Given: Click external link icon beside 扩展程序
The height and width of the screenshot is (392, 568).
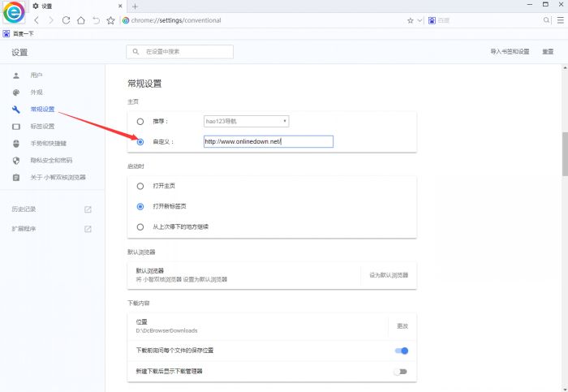Looking at the screenshot, I should coord(88,229).
